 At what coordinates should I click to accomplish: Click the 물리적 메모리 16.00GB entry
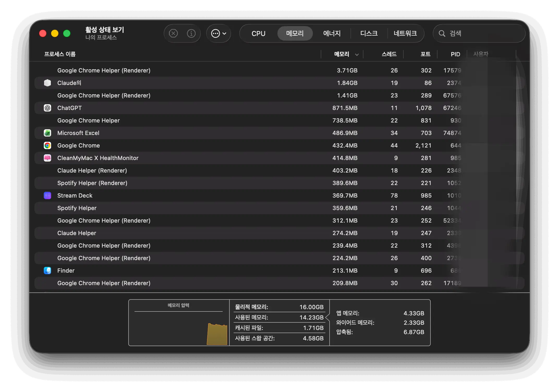click(279, 307)
